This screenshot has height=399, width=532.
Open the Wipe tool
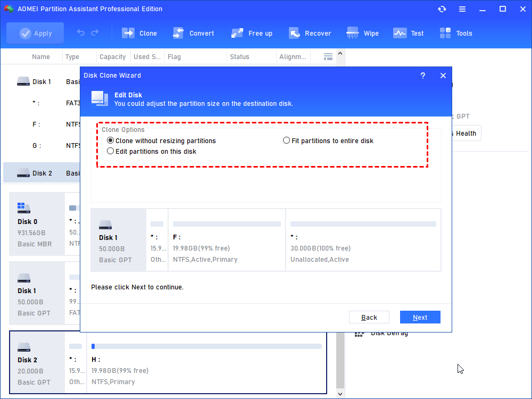[x=362, y=33]
